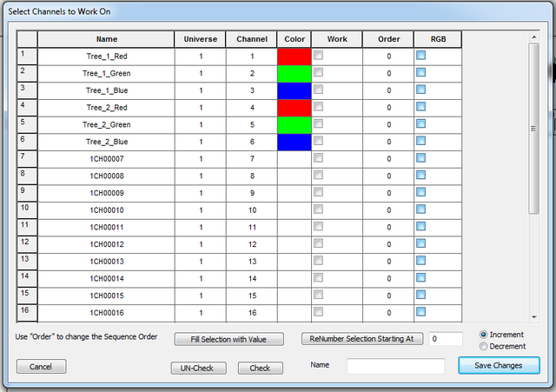
Task: Click the green color swatch of Tree_1_Green
Action: pyautogui.click(x=295, y=74)
